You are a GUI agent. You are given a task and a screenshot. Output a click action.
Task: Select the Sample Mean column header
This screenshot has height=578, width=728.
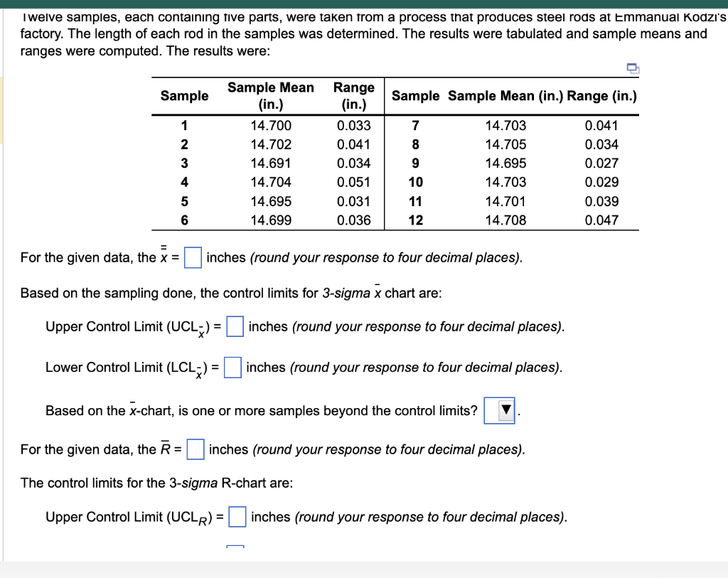[270, 95]
